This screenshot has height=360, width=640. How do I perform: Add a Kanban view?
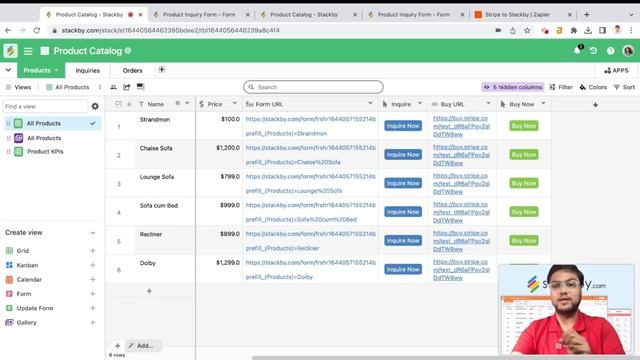point(93,265)
